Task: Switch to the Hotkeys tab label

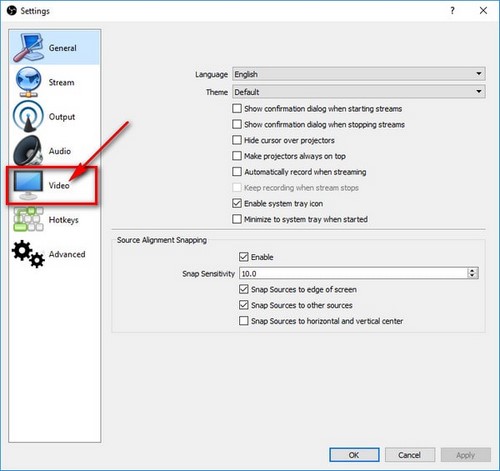Action: pyautogui.click(x=64, y=220)
